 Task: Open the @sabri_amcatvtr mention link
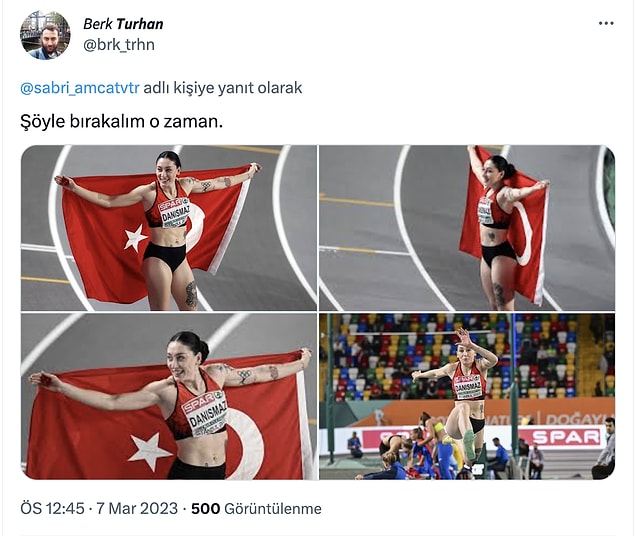[80, 88]
